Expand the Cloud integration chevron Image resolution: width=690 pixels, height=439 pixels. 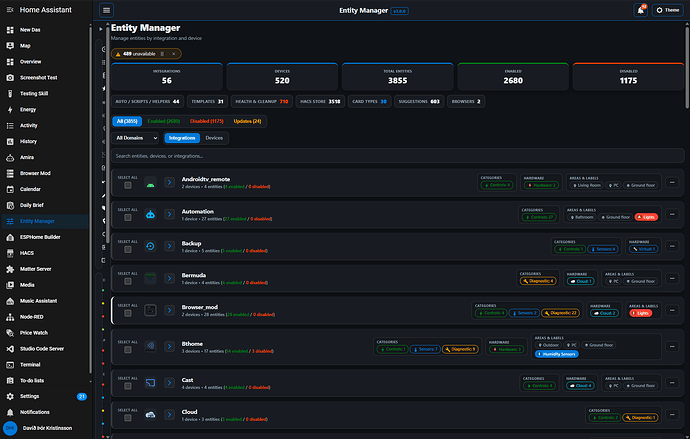pos(169,415)
